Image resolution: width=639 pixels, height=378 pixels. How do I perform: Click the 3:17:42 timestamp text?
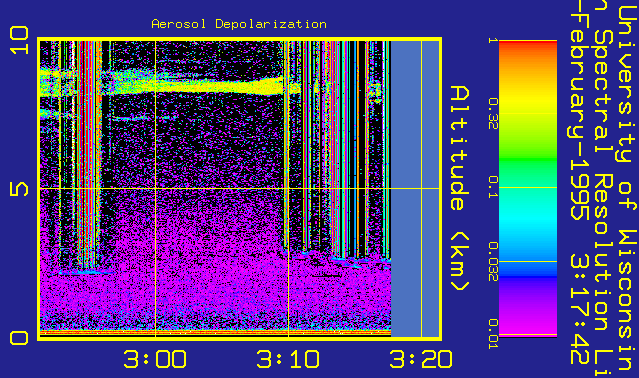(x=579, y=309)
